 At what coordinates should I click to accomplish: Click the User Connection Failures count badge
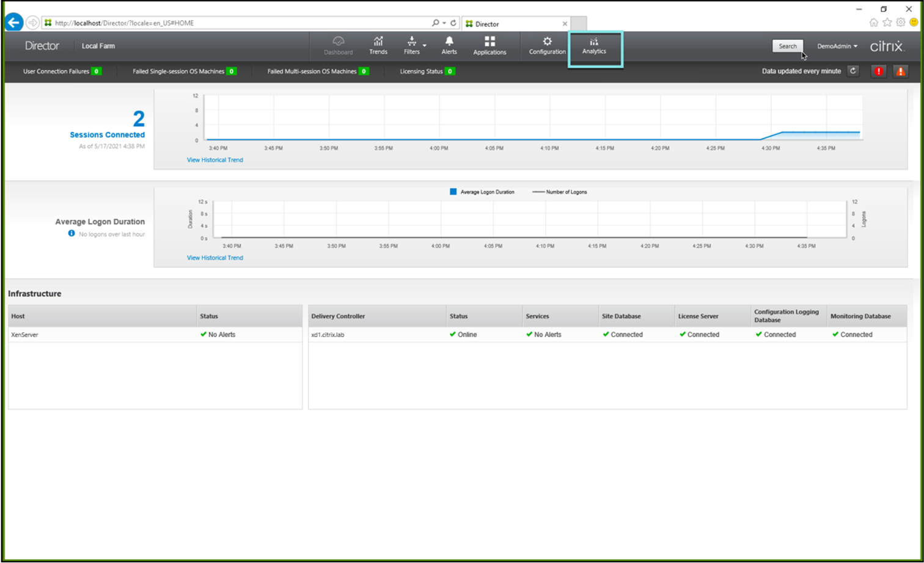pos(96,71)
